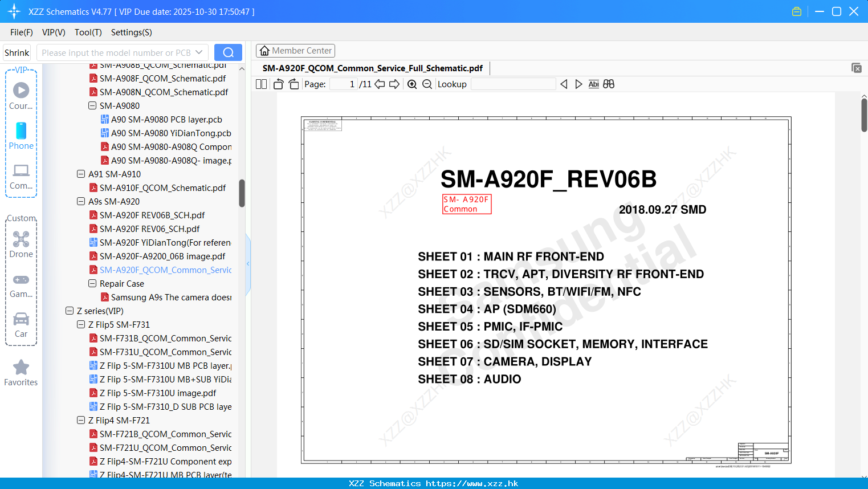Collapse the Z Flip4 SM-F721 node
Image resolution: width=868 pixels, height=489 pixels.
pyautogui.click(x=81, y=420)
